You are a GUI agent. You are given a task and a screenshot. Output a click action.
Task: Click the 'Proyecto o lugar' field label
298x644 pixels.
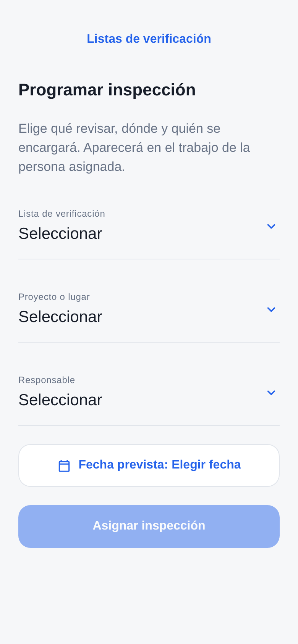[54, 297]
